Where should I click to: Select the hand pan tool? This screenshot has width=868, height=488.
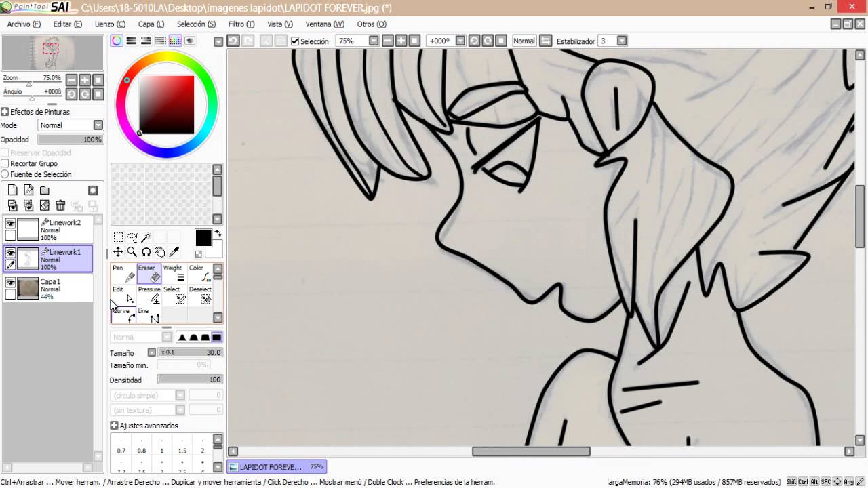coord(160,252)
